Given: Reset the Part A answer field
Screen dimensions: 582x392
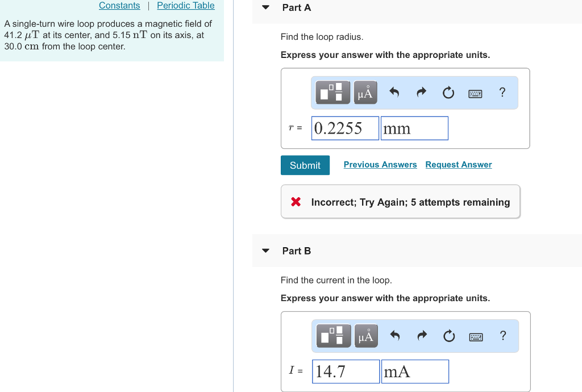Looking at the screenshot, I should tap(448, 92).
